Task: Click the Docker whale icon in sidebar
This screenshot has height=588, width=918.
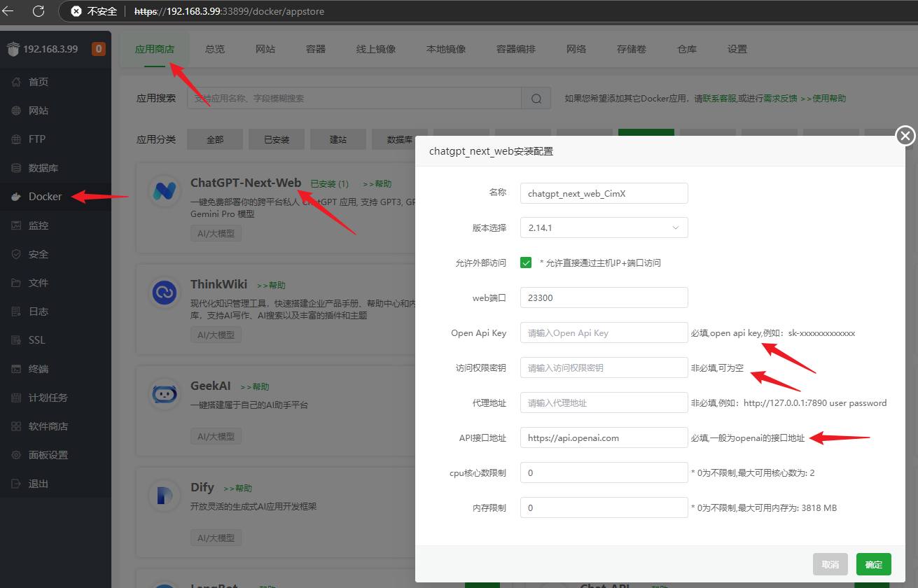Action: pyautogui.click(x=15, y=197)
